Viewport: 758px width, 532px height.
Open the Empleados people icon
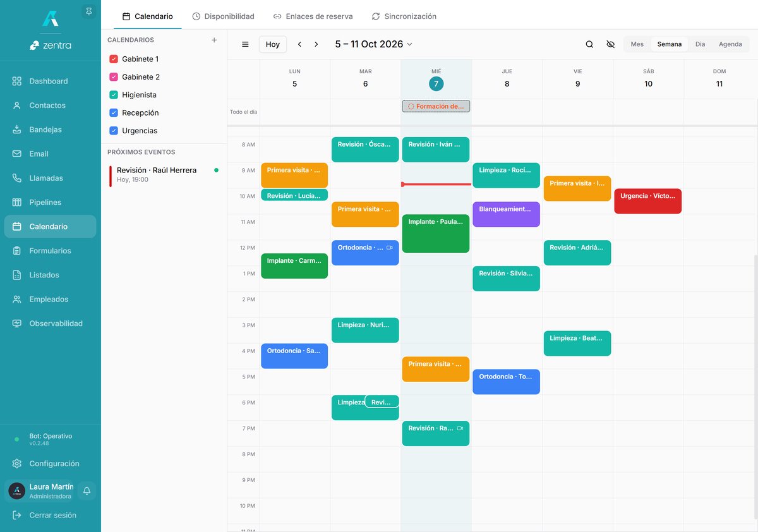[17, 299]
